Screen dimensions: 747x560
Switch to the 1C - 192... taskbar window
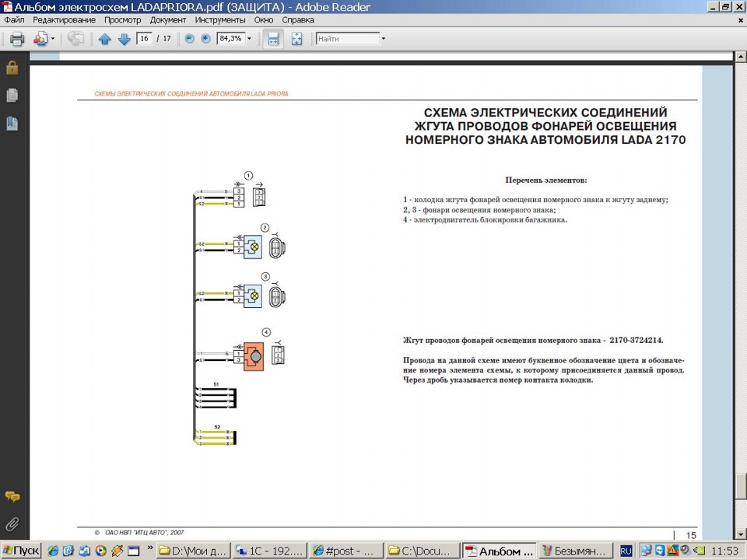point(271,551)
